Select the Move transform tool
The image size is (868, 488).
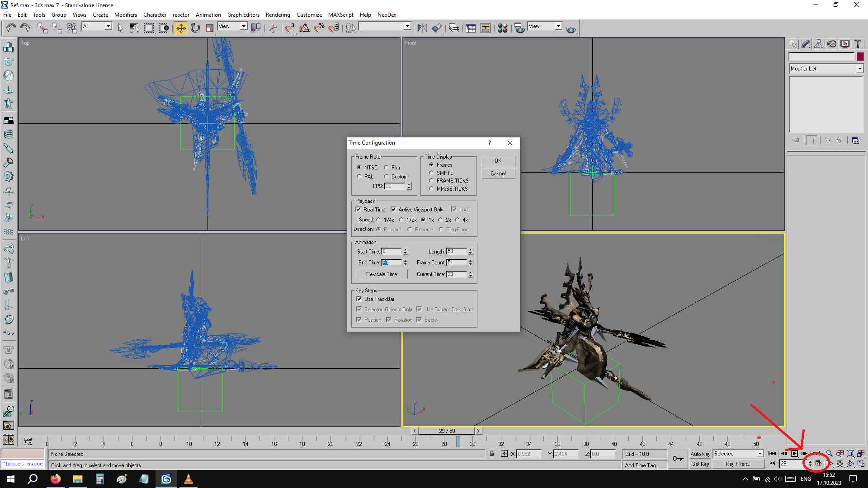tap(180, 28)
